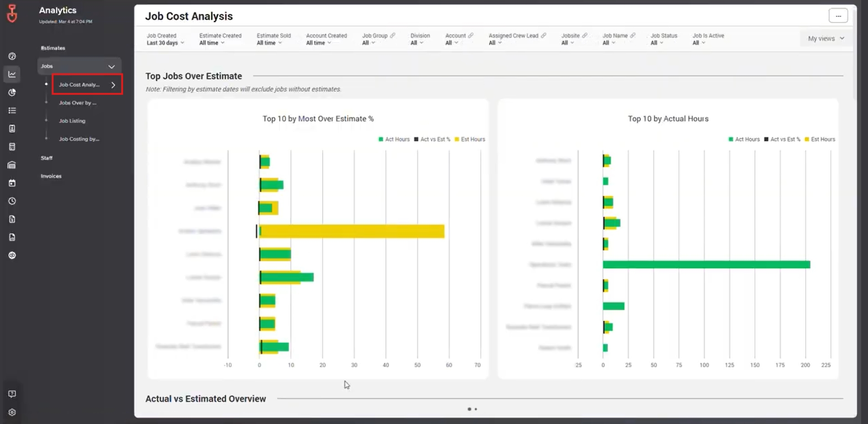868x424 pixels.
Task: Collapse the Jobs section in sidebar
Action: 111,66
